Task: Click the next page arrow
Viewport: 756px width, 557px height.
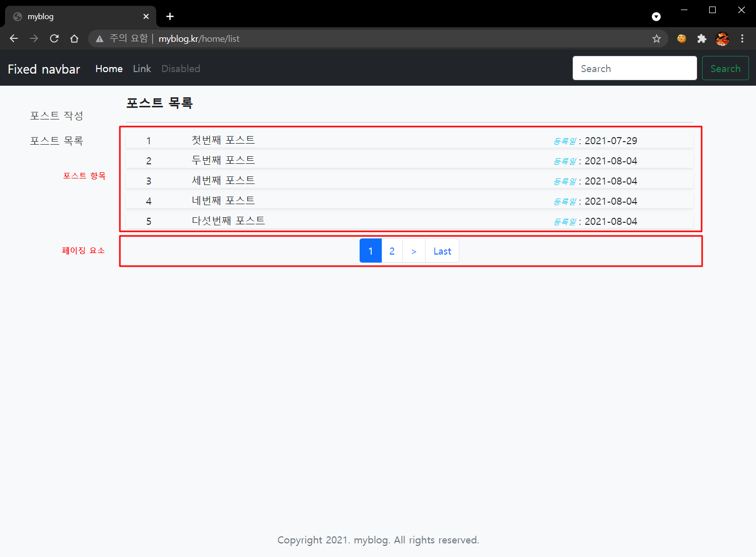Action: [x=414, y=251]
